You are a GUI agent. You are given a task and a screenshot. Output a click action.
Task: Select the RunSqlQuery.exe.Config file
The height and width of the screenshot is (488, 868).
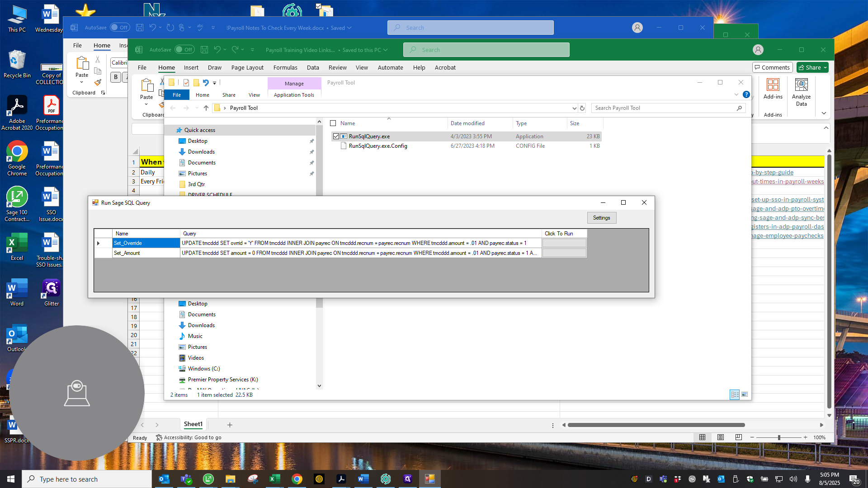pos(378,146)
